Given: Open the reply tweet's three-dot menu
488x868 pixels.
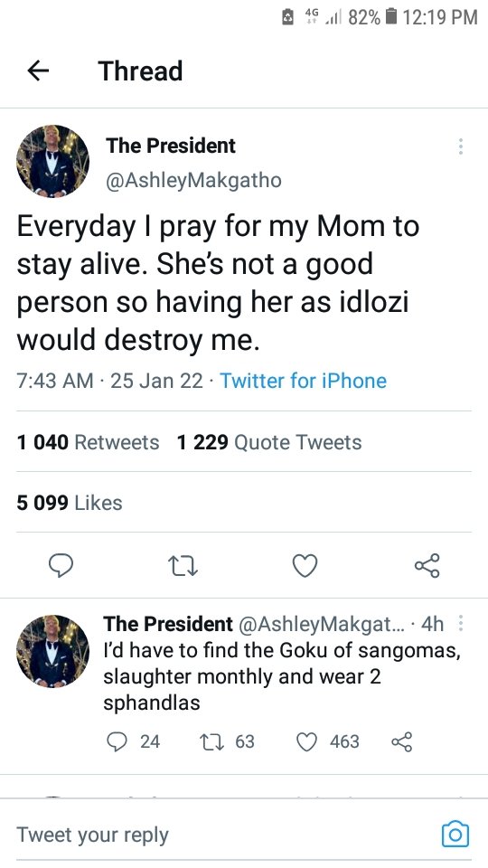Looking at the screenshot, I should point(460,624).
